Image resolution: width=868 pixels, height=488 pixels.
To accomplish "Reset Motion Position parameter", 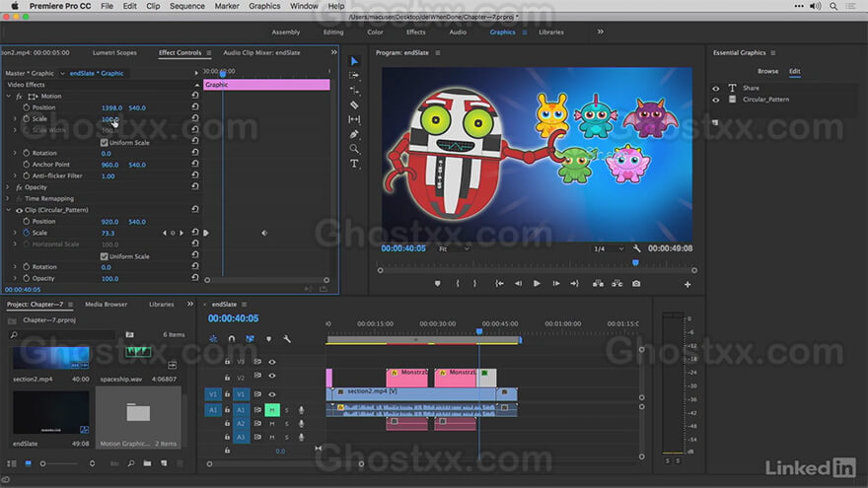I will click(x=195, y=106).
